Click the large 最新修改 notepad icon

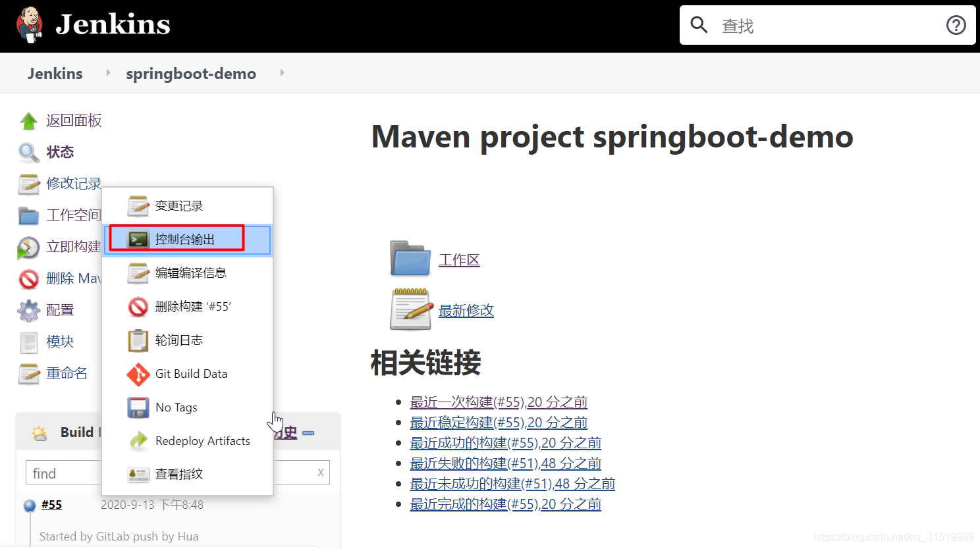411,309
